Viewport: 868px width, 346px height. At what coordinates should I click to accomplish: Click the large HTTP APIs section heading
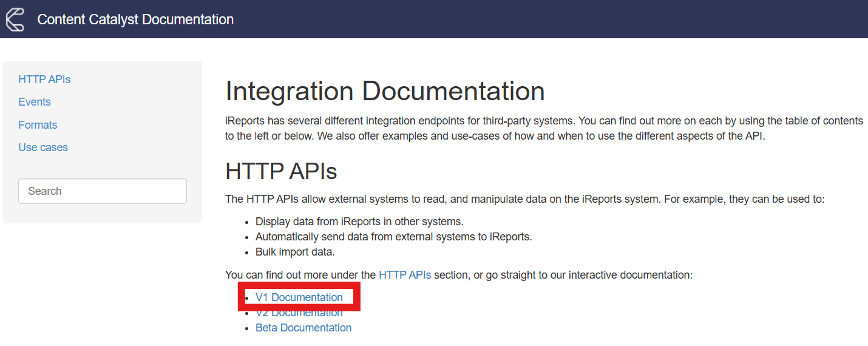pyautogui.click(x=281, y=172)
